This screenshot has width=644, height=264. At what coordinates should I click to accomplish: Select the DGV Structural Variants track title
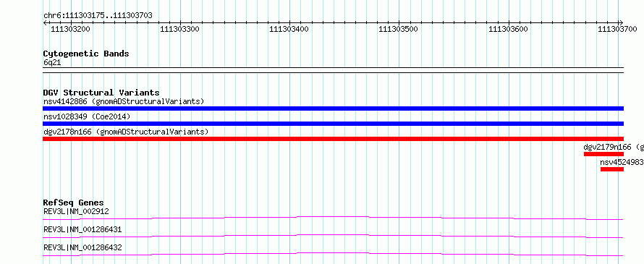click(101, 93)
